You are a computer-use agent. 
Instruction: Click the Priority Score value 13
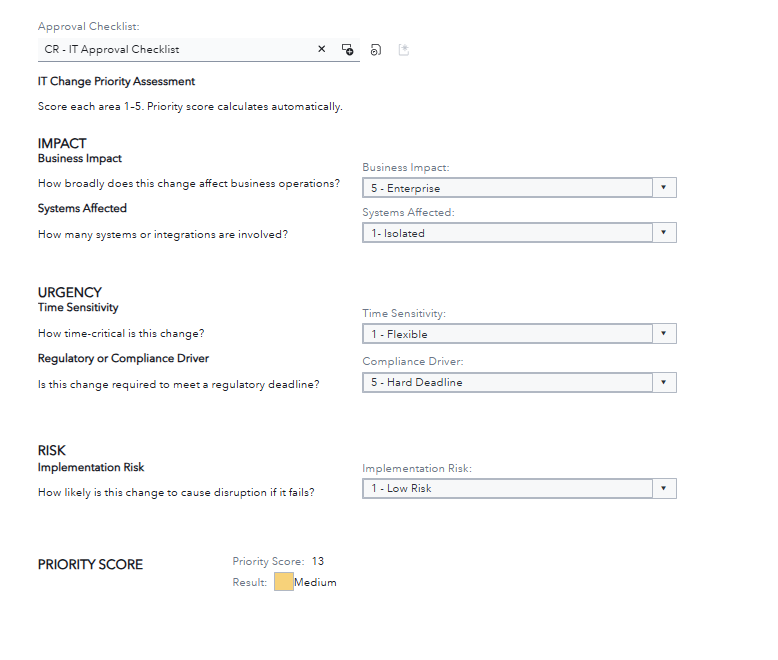tap(318, 561)
